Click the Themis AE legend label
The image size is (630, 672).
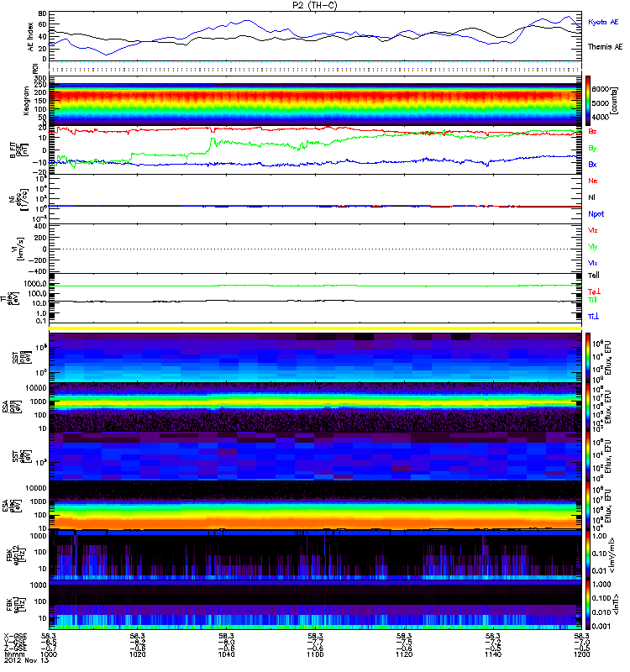[605, 46]
